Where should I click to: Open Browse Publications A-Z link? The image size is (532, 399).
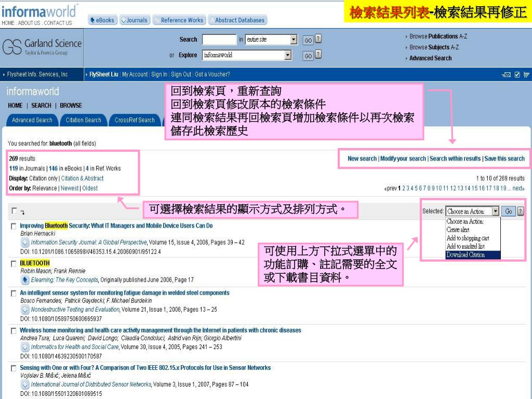tap(438, 36)
